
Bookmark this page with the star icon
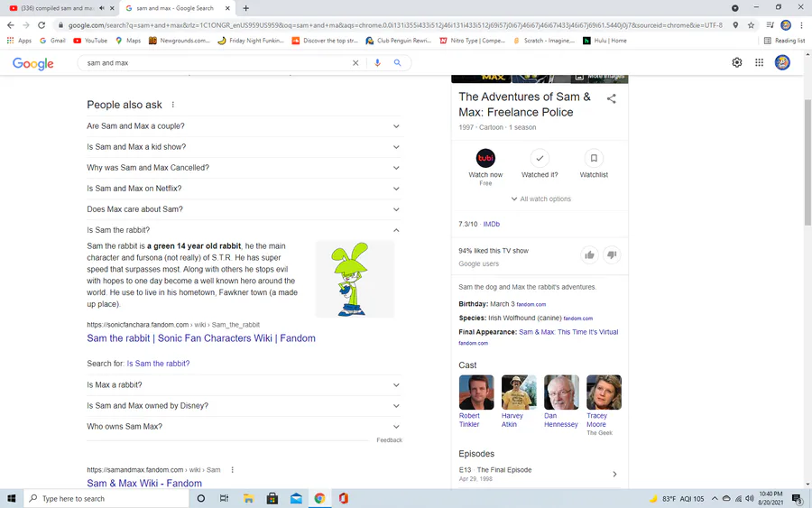click(x=751, y=25)
